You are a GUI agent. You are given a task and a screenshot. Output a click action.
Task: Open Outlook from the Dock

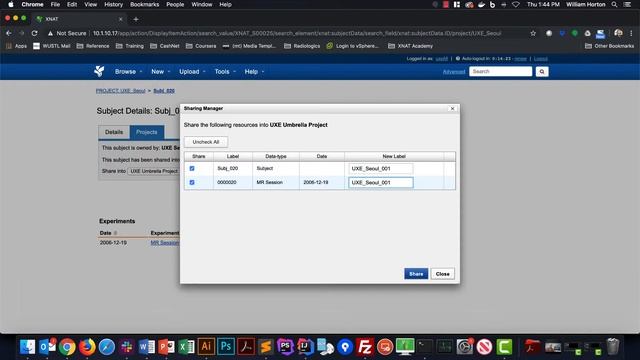(47, 347)
